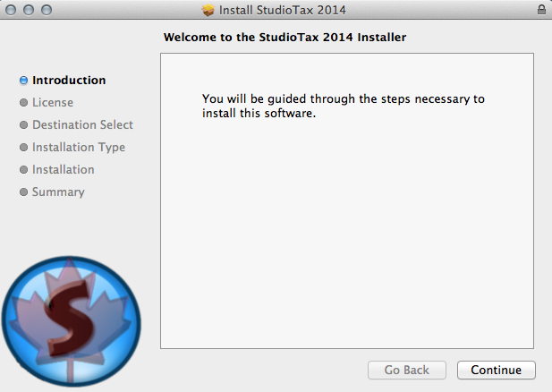
Task: Select the Introduction step label
Action: click(69, 81)
